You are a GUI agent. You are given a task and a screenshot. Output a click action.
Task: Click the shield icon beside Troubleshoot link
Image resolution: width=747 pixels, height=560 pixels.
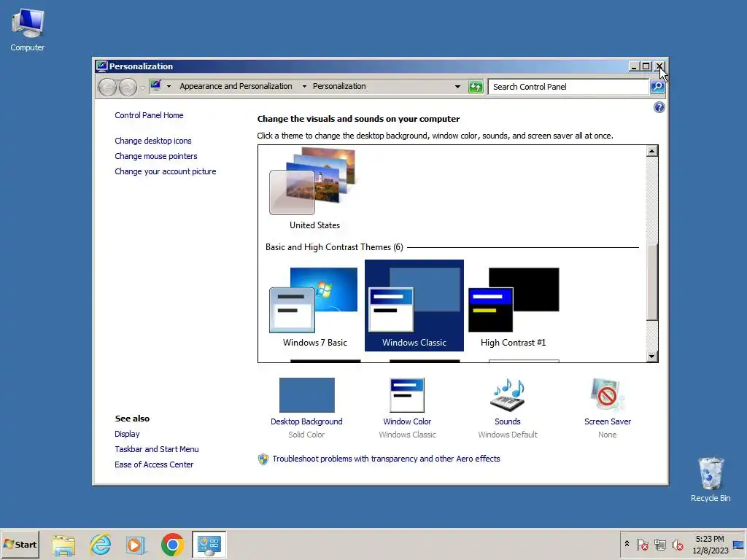263,459
